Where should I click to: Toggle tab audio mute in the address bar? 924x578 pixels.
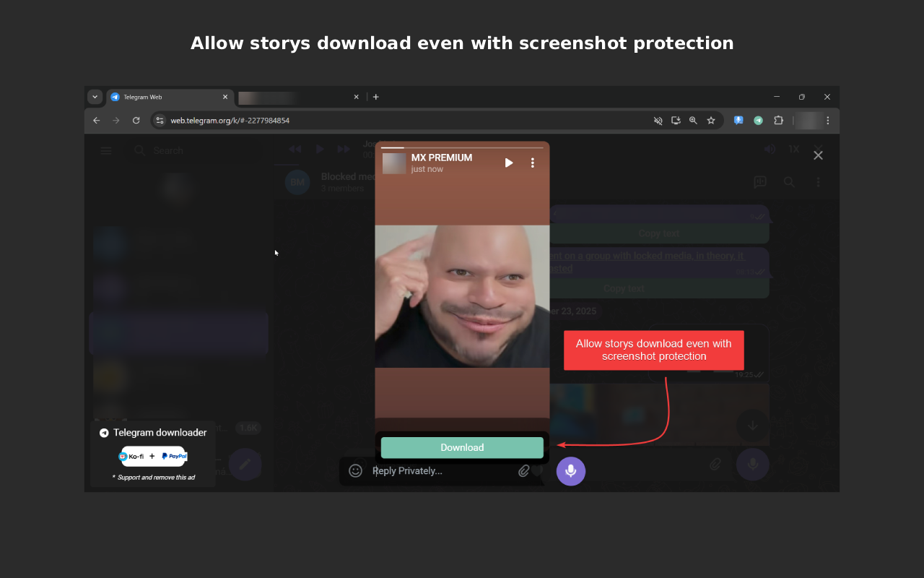click(658, 121)
